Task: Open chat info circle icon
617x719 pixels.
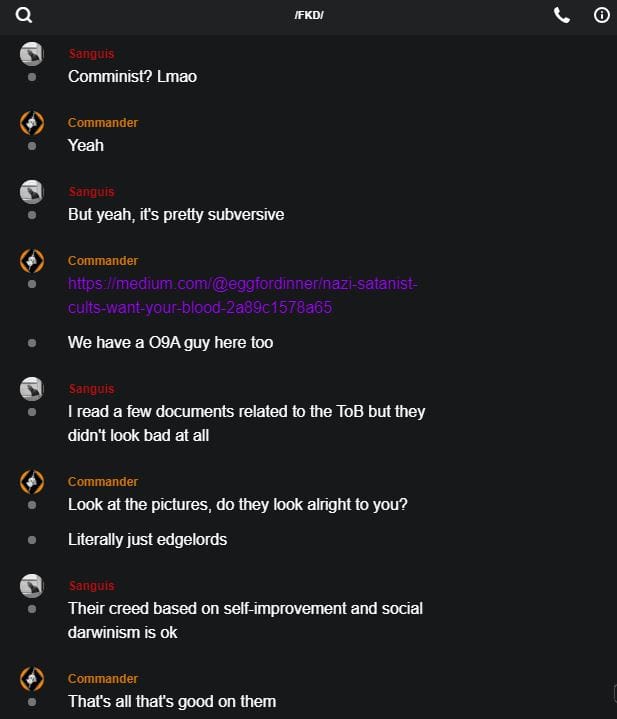Action: click(602, 15)
